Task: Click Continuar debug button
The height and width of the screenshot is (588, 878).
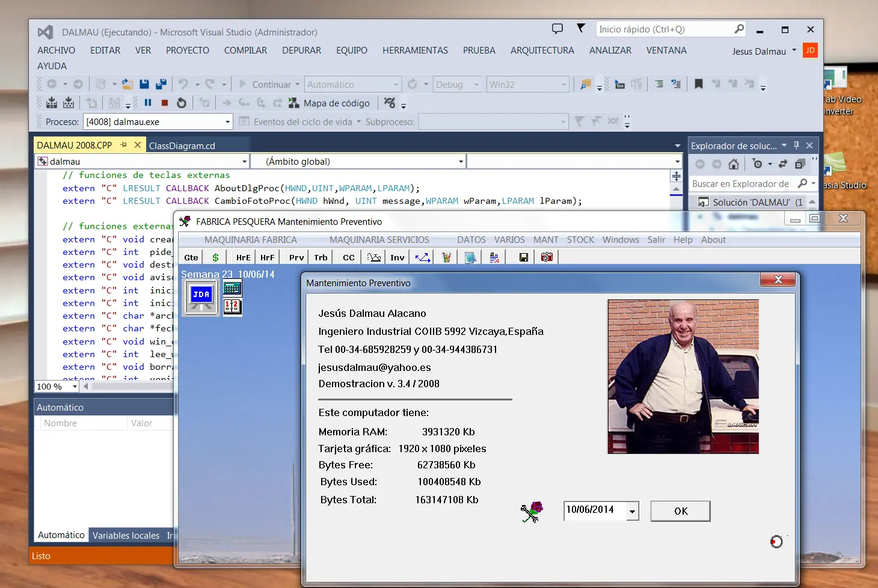Action: pos(265,85)
